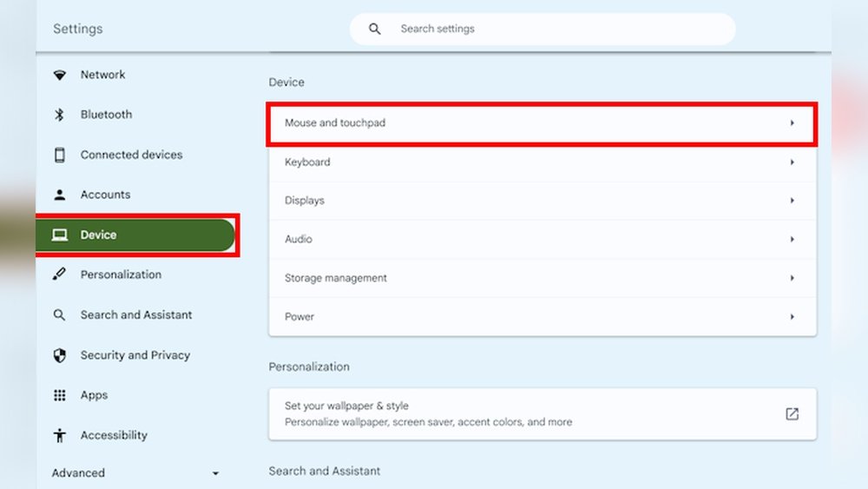
Task: Select Search and Assistant in sidebar
Action: click(x=136, y=315)
